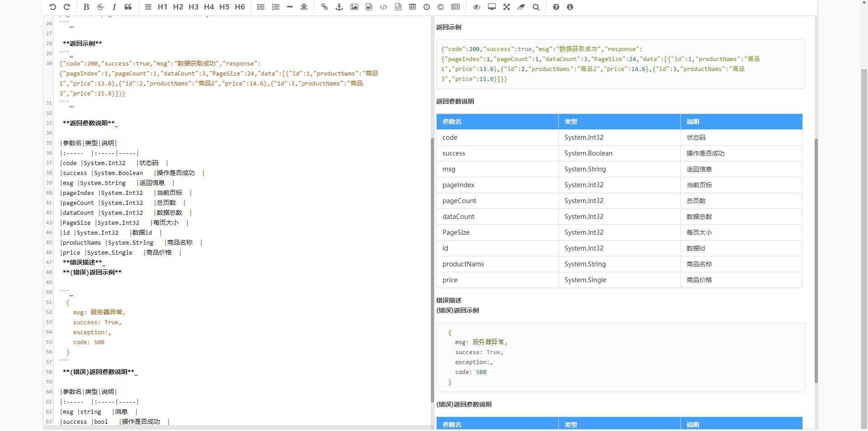Viewport: 868px width, 431px height.
Task: Open HTML entities copyright symbol dialog
Action: [x=440, y=7]
